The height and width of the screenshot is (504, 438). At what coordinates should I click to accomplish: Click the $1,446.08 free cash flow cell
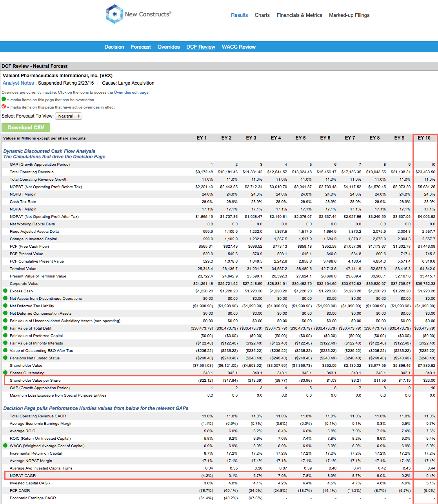427,246
